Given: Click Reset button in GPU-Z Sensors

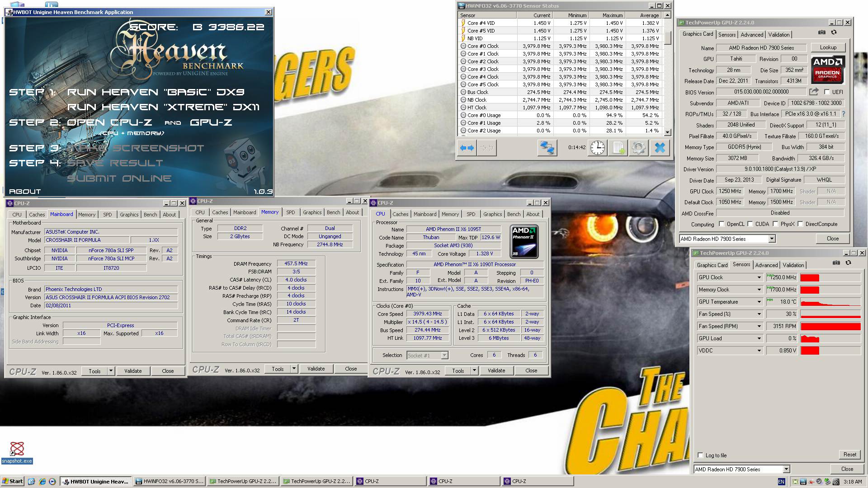Looking at the screenshot, I should pos(849,455).
